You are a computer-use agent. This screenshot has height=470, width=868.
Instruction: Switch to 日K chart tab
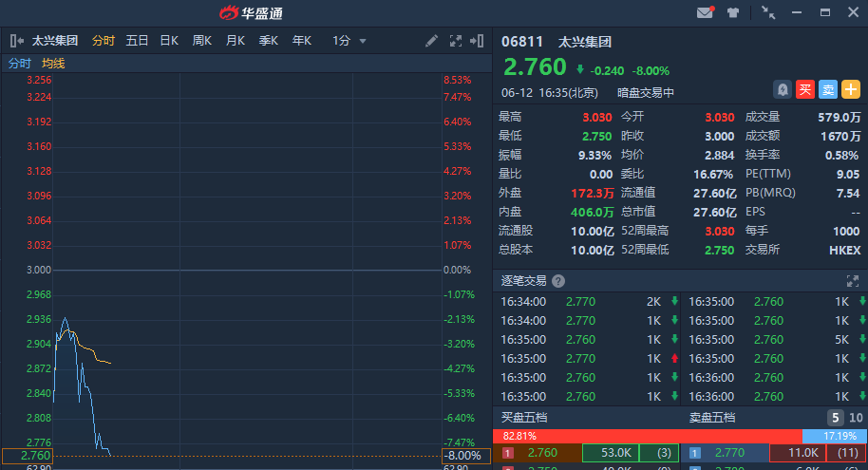[169, 41]
